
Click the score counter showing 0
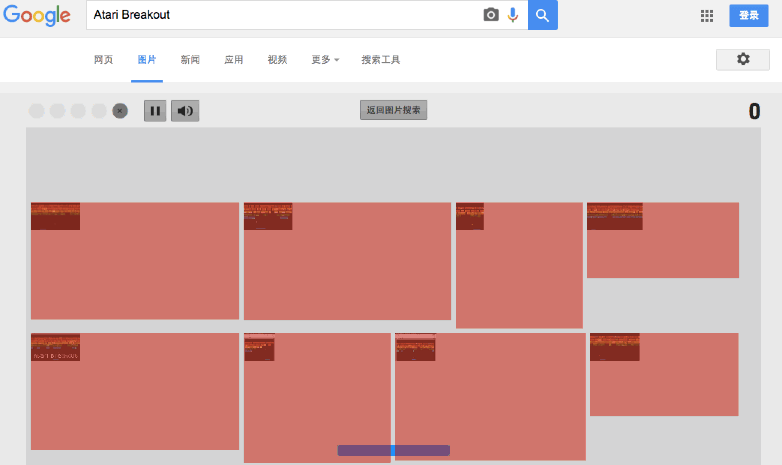click(x=754, y=111)
